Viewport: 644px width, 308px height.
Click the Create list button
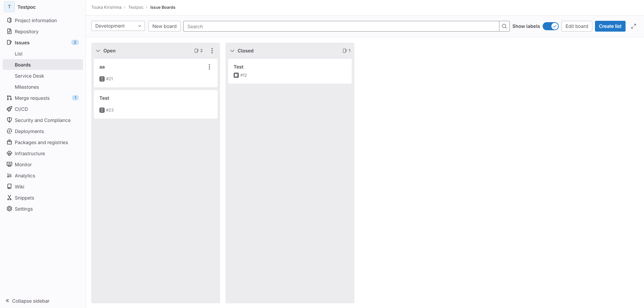click(x=610, y=26)
